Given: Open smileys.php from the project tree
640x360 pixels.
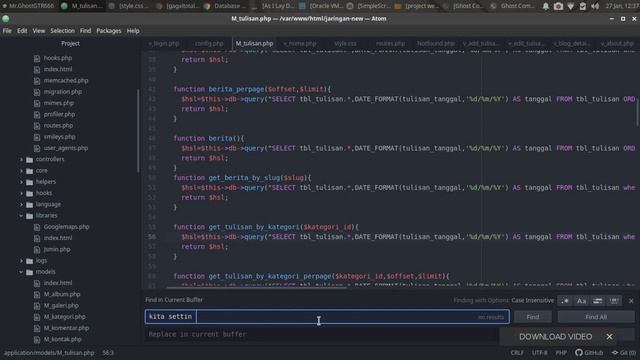Looking at the screenshot, I should pos(60,137).
